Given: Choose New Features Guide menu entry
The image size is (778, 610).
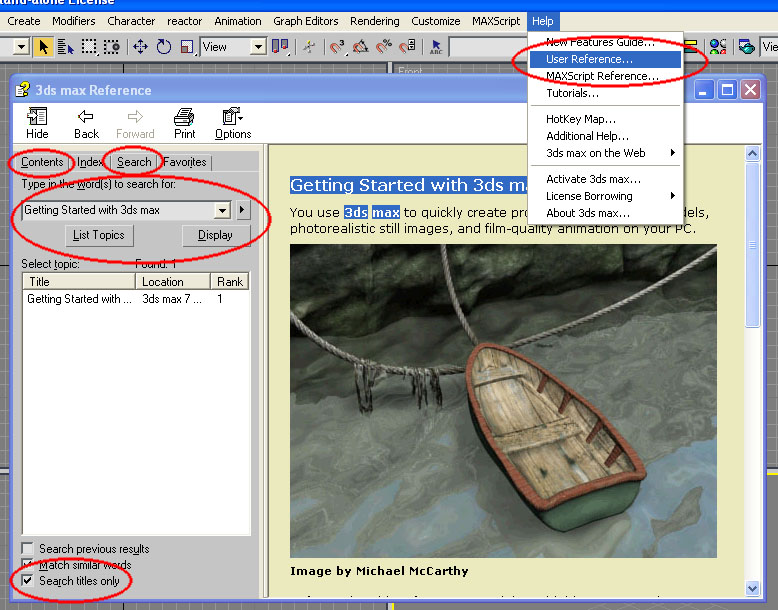Looking at the screenshot, I should click(604, 42).
